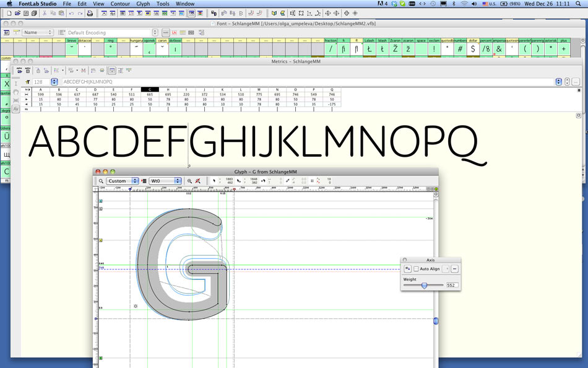The image size is (588, 368).
Task: Click the red crossed-out tool icon in Glyph toolbar
Action: click(x=198, y=181)
